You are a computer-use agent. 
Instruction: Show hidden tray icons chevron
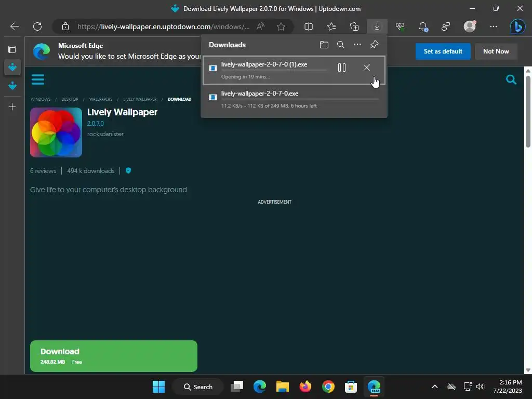[x=435, y=387]
